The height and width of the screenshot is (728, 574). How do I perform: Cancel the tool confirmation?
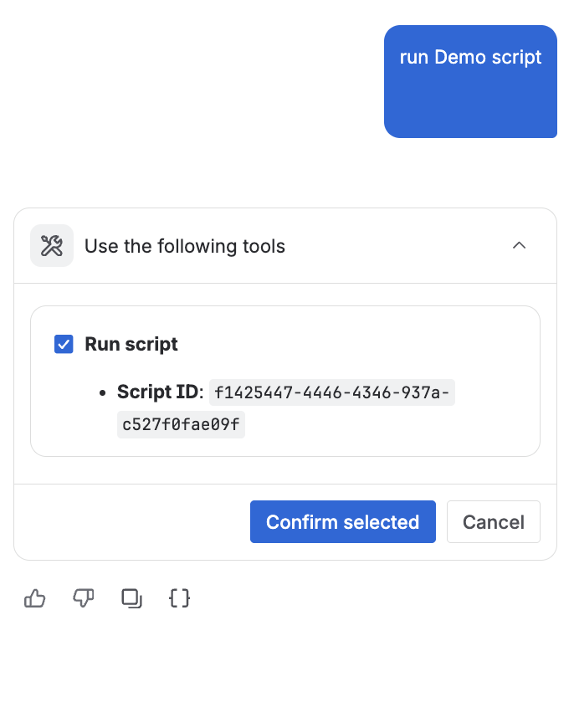493,522
